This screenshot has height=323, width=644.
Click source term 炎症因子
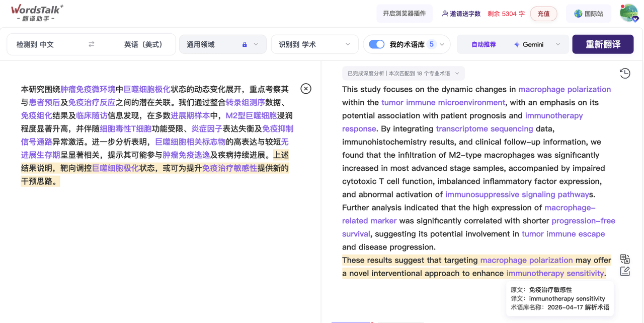pyautogui.click(x=206, y=128)
